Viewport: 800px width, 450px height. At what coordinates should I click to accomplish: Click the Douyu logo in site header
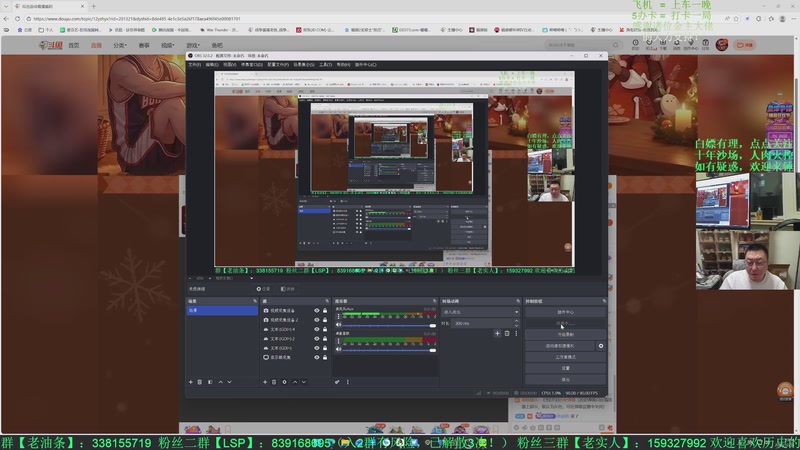coord(50,45)
